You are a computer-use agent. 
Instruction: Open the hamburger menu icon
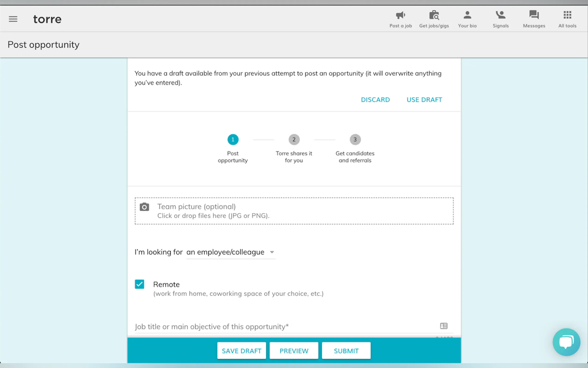[13, 19]
